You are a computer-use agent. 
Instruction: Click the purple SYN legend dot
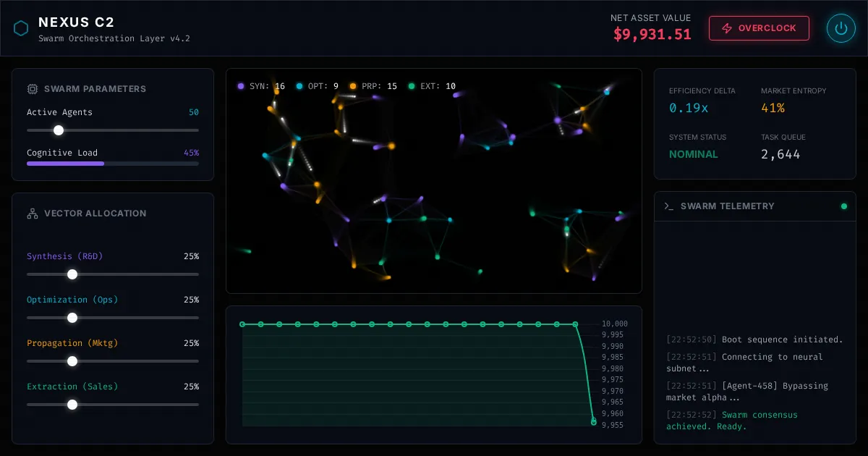click(x=241, y=86)
